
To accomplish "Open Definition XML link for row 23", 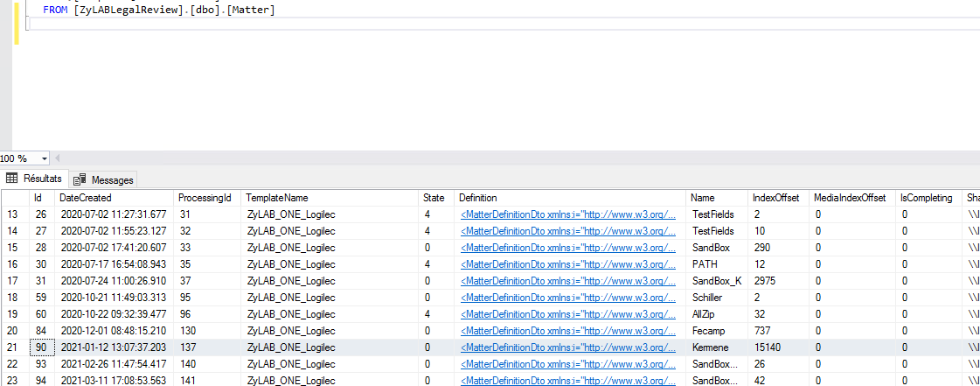I will coord(568,381).
